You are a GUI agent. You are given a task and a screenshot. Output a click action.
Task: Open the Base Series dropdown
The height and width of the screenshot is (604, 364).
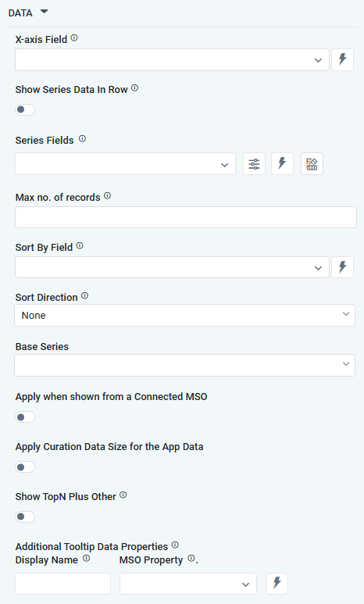coord(184,365)
